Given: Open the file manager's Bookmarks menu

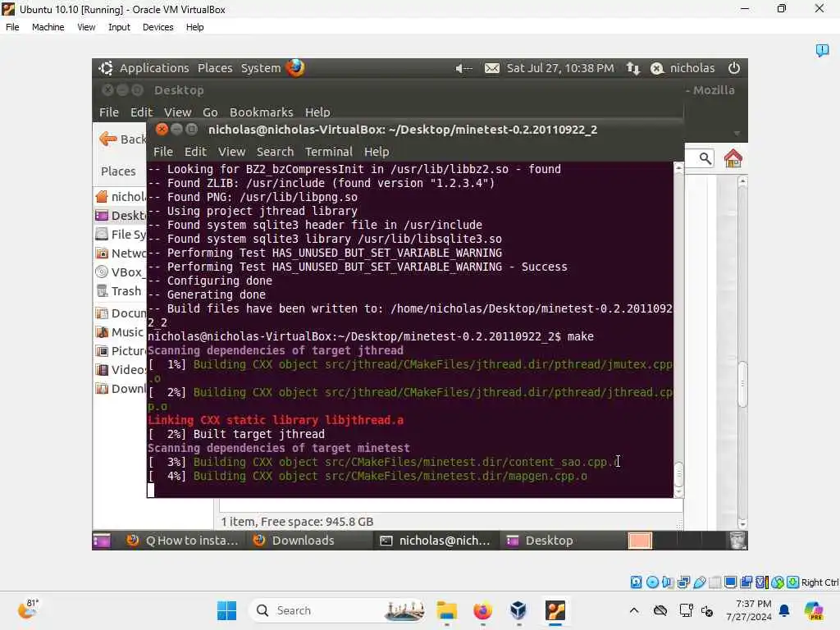Looking at the screenshot, I should point(261,112).
